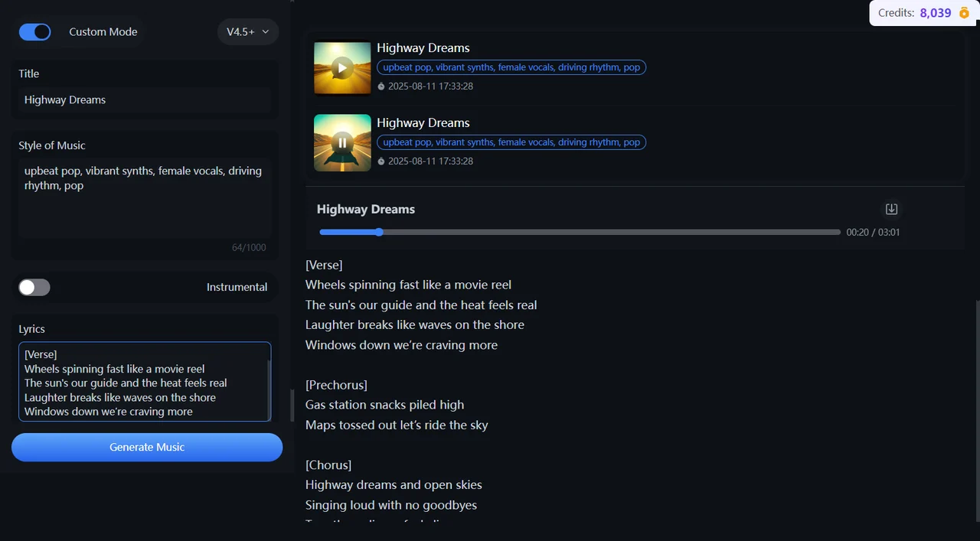
Task: Click the clock icon beside the first track's date
Action: pos(381,86)
